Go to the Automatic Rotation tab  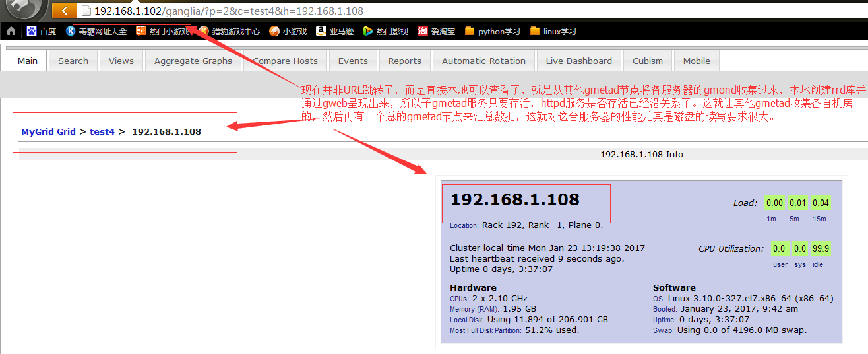pyautogui.click(x=483, y=61)
